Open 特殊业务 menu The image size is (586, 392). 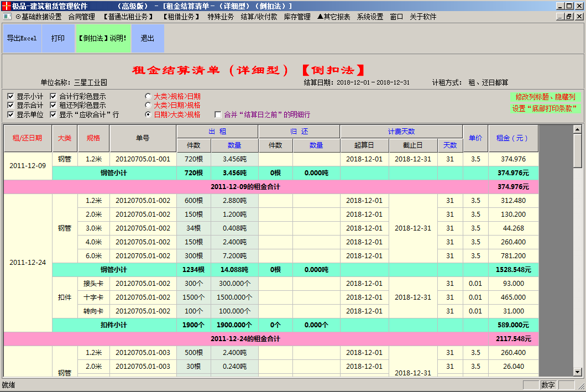pos(221,17)
